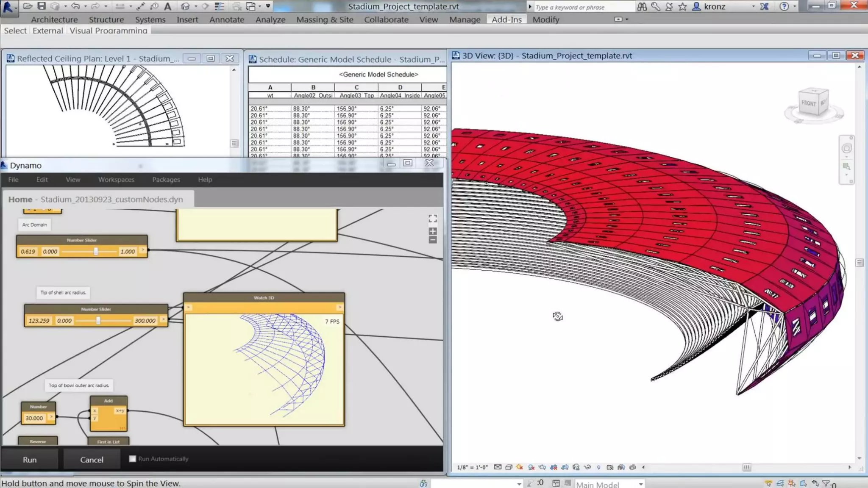The width and height of the screenshot is (868, 488).
Task: Click the ViewCube FRONT face
Action: pyautogui.click(x=809, y=103)
